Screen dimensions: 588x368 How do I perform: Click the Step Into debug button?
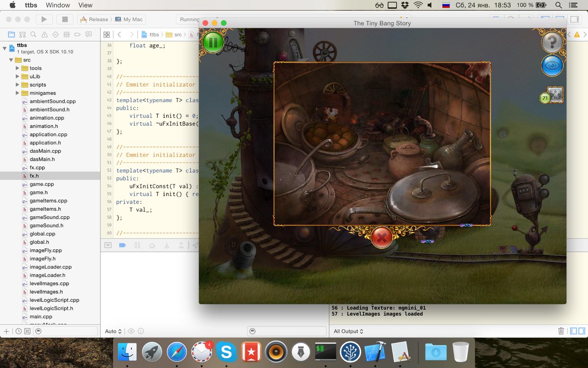pyautogui.click(x=167, y=245)
